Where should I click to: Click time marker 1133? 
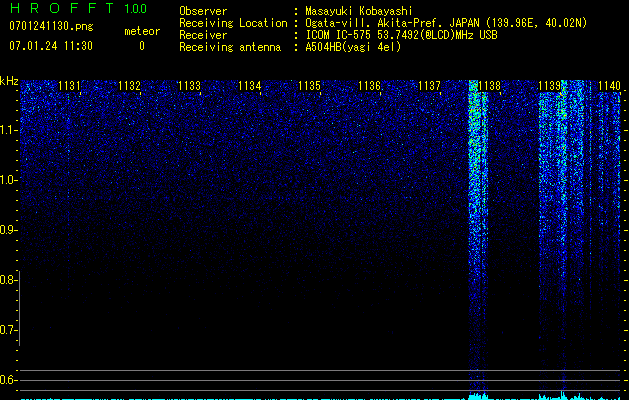tap(189, 85)
